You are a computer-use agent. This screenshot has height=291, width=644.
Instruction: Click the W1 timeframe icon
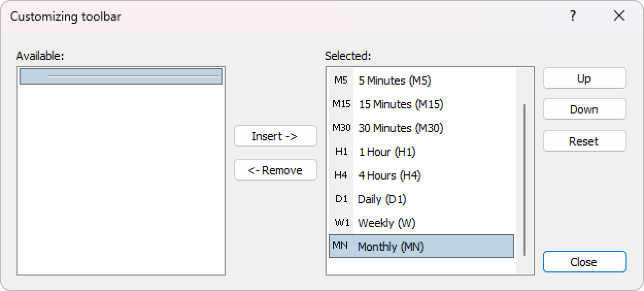[x=342, y=223]
